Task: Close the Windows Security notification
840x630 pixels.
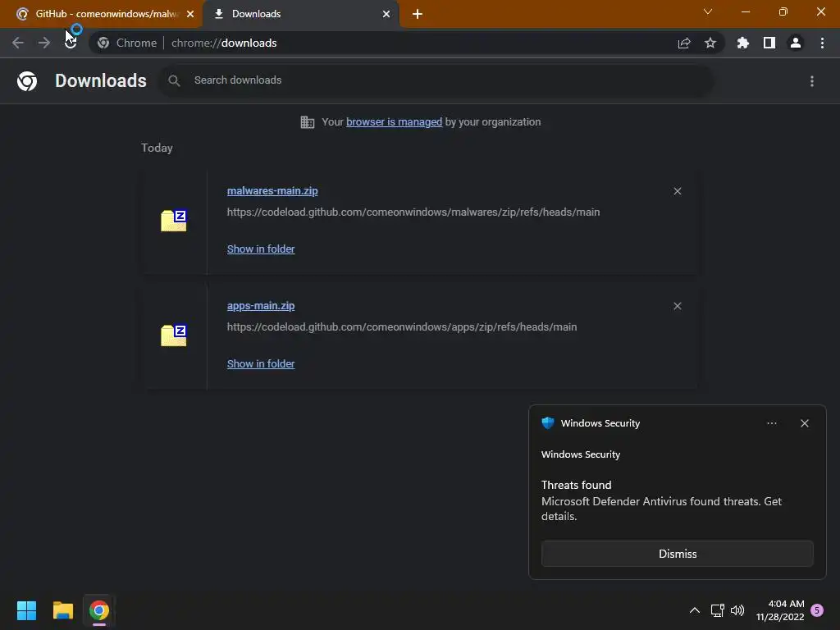Action: pyautogui.click(x=804, y=423)
